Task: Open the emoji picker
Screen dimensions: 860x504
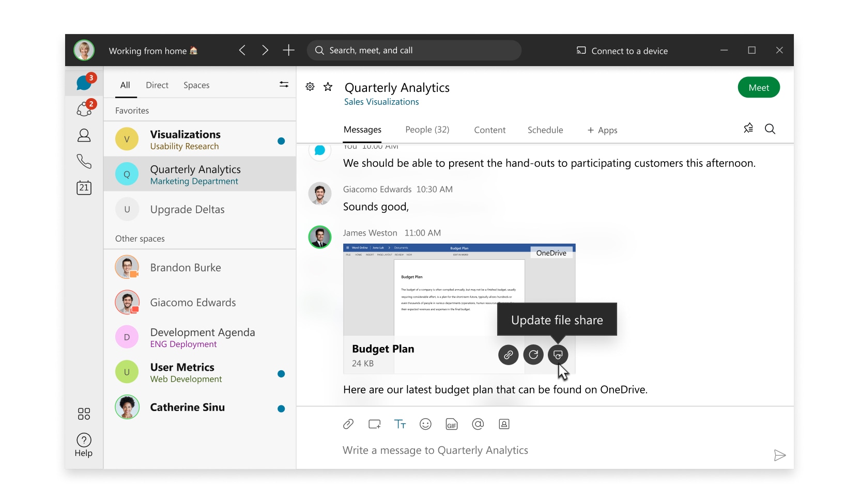Action: [x=426, y=424]
